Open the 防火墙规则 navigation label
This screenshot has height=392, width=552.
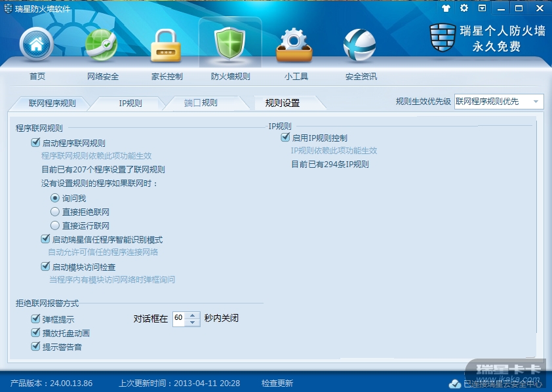(231, 76)
